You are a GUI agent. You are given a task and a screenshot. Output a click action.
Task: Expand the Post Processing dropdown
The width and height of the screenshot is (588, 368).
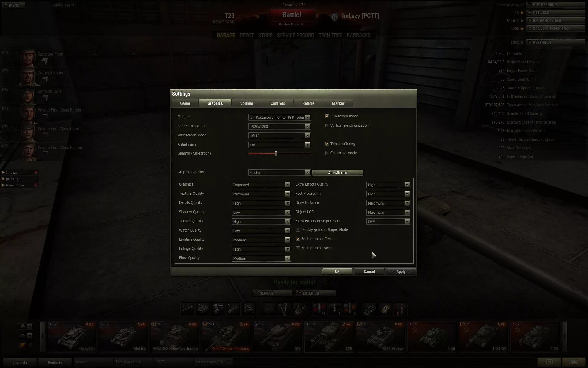[406, 194]
